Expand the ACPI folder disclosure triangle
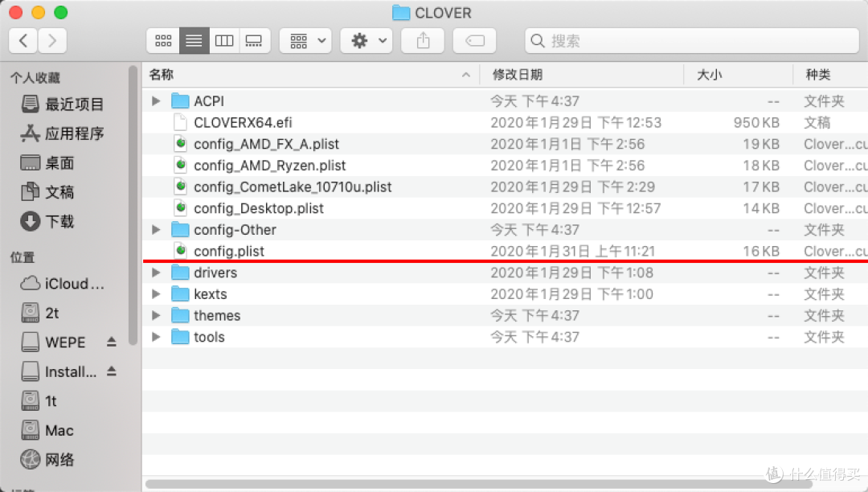868x492 pixels. [x=156, y=101]
